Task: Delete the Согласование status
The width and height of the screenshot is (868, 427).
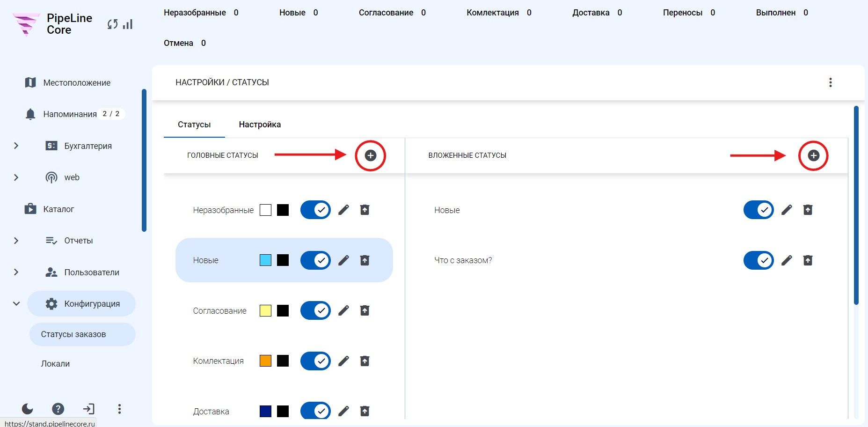Action: click(x=365, y=310)
